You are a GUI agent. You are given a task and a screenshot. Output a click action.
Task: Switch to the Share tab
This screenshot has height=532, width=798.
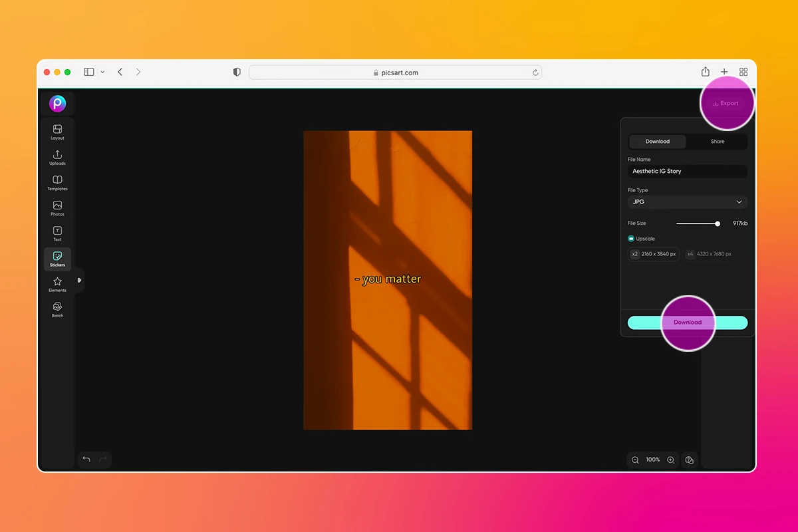[x=717, y=141]
